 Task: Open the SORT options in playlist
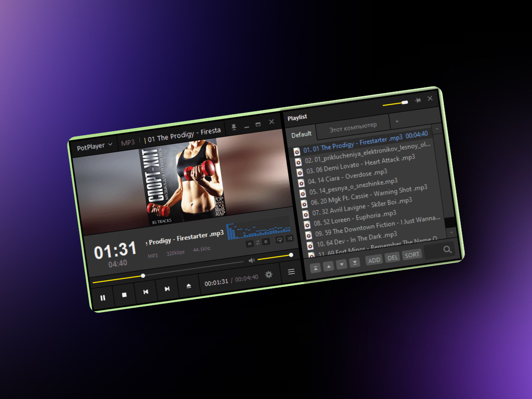coord(412,254)
